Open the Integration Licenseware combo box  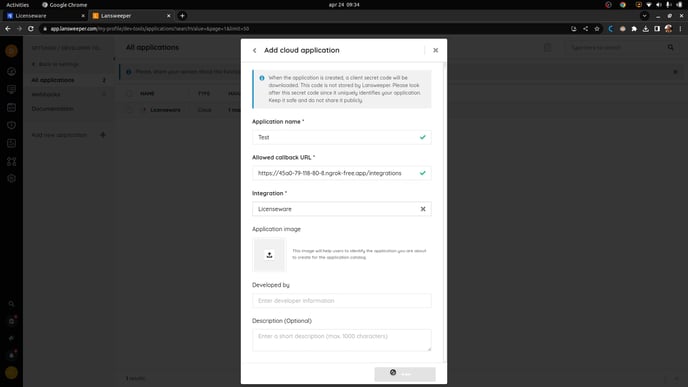[341, 209]
